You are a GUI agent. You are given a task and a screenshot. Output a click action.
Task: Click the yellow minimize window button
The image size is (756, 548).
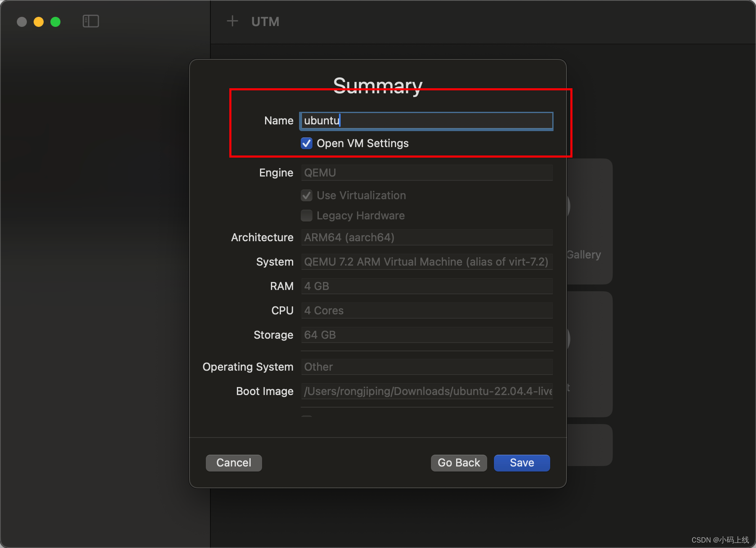pyautogui.click(x=39, y=22)
